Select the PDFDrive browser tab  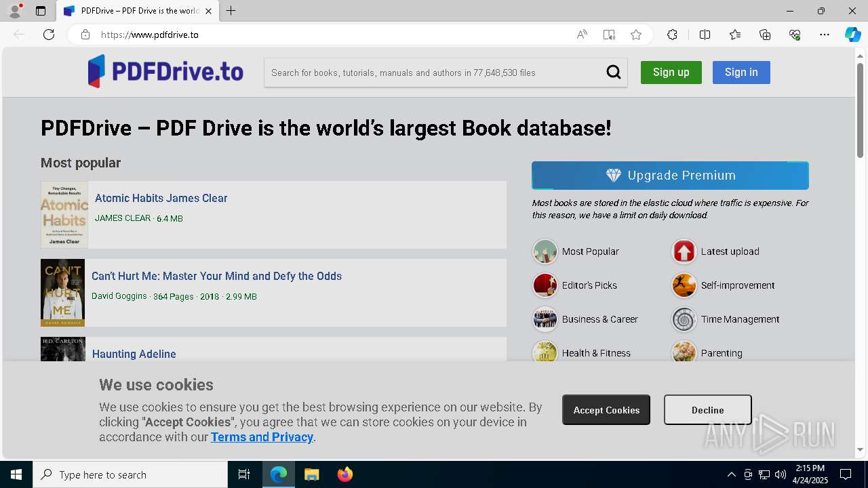138,11
